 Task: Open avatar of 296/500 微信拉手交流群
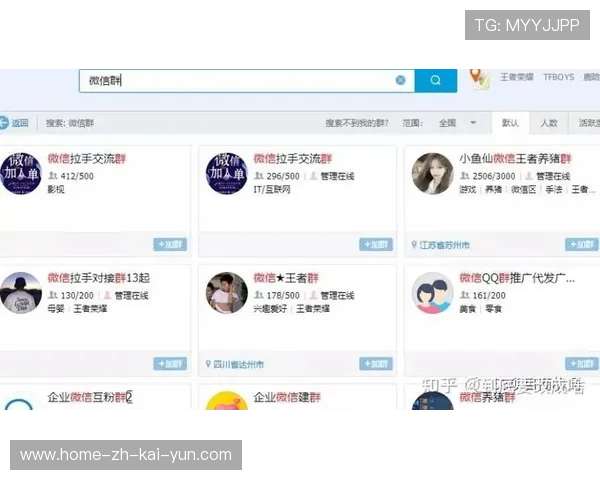pyautogui.click(x=227, y=173)
